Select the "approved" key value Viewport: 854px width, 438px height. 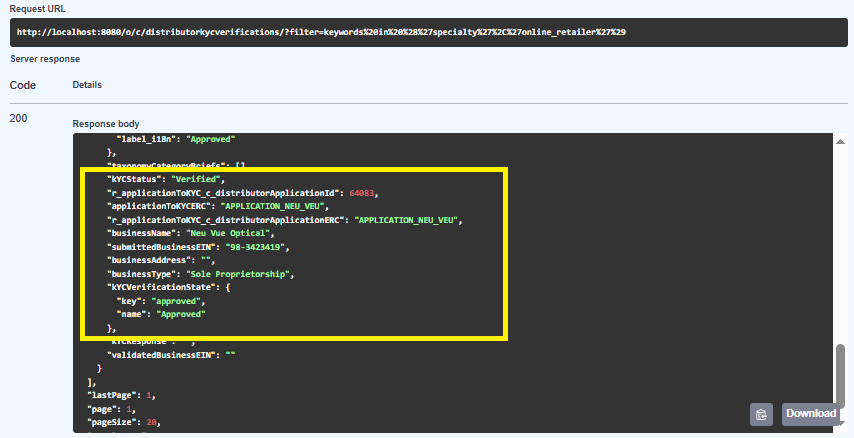[178, 301]
